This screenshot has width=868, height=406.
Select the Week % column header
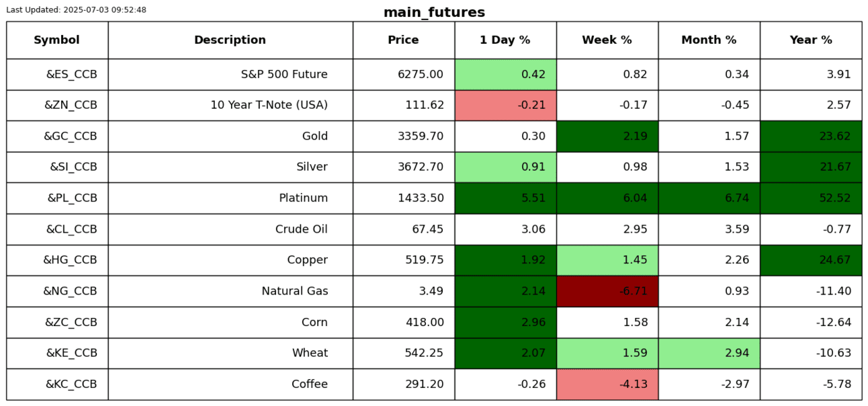607,40
